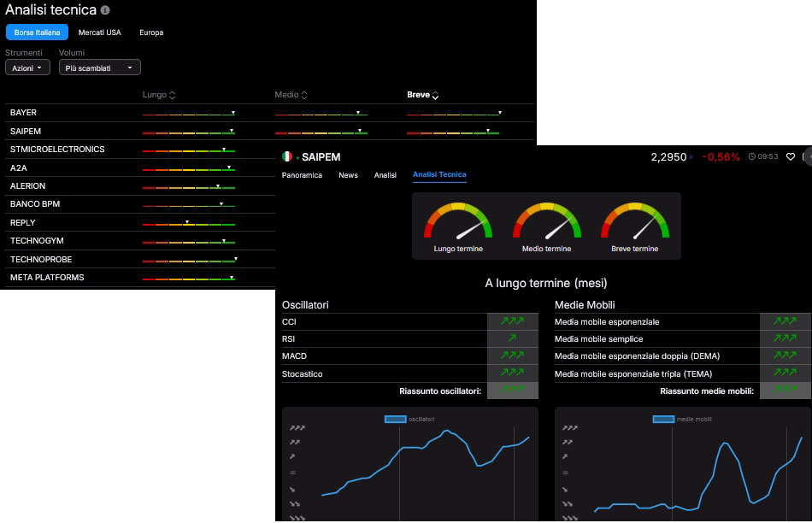812x523 pixels.
Task: Open the Analisi tab for SAIPEM
Action: [385, 175]
